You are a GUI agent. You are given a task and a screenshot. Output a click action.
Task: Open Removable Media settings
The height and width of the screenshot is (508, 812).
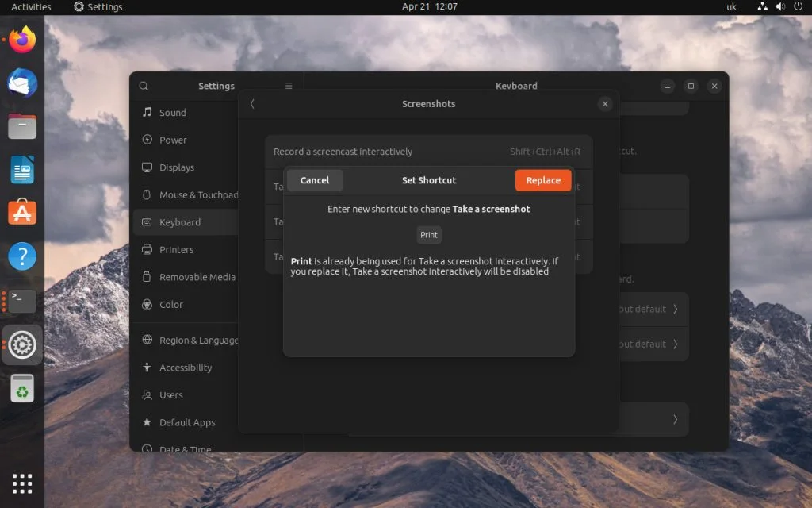click(x=198, y=277)
